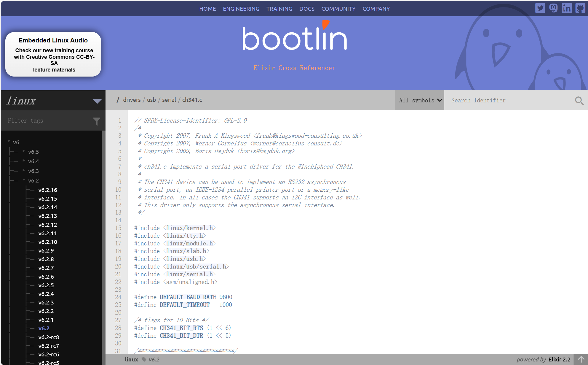Open the linux project dropdown arrow
Screen dimensions: 588x365
coord(97,101)
